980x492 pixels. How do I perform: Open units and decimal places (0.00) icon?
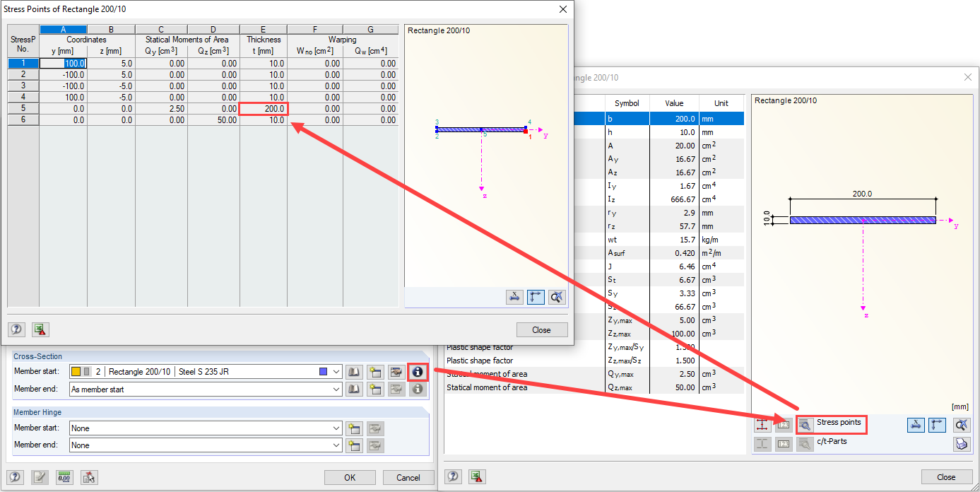(x=64, y=477)
